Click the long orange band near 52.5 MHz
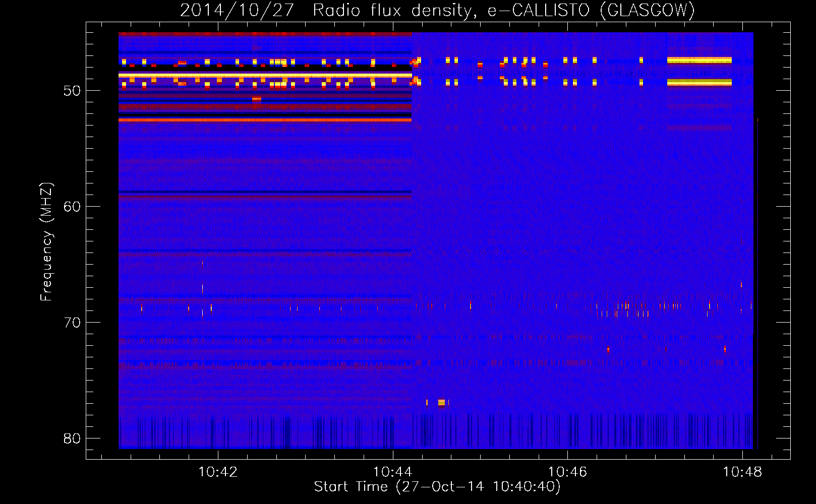The image size is (816, 504). tap(265, 120)
